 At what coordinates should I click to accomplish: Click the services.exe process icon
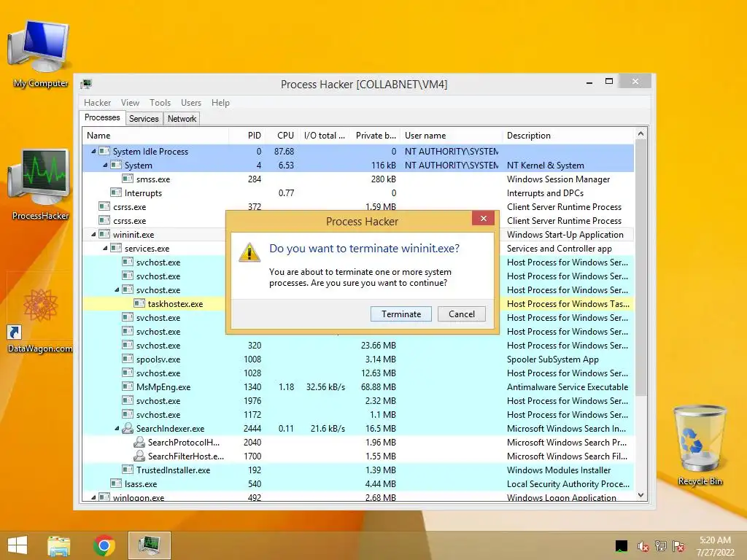pyautogui.click(x=116, y=248)
